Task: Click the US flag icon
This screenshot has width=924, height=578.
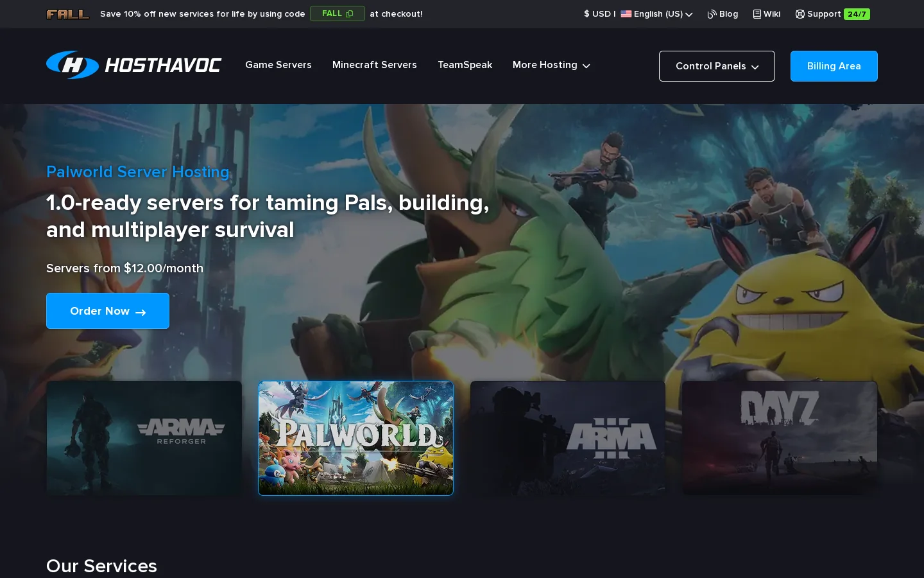Action: coord(626,14)
